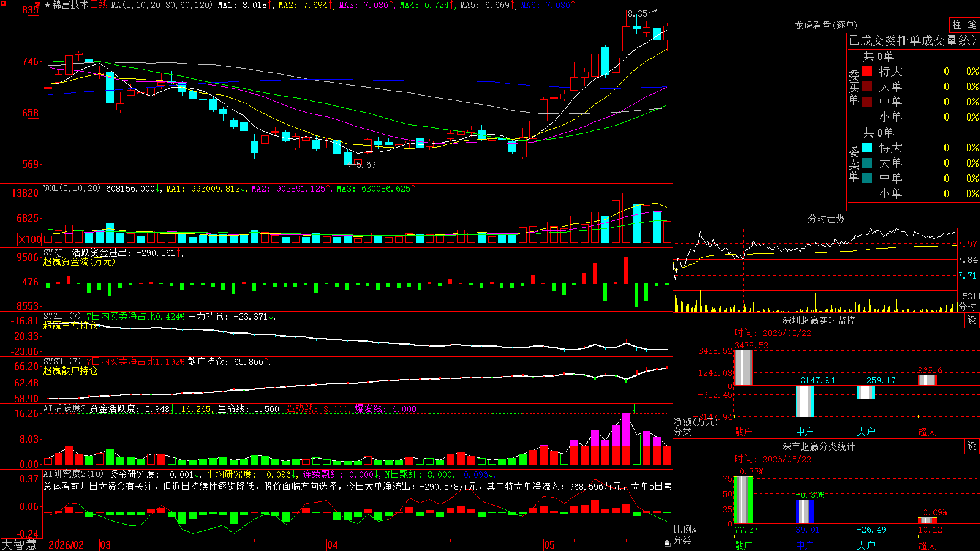Click the teal 中单 sell order swatch
The height and width of the screenshot is (551, 980).
coord(867,178)
